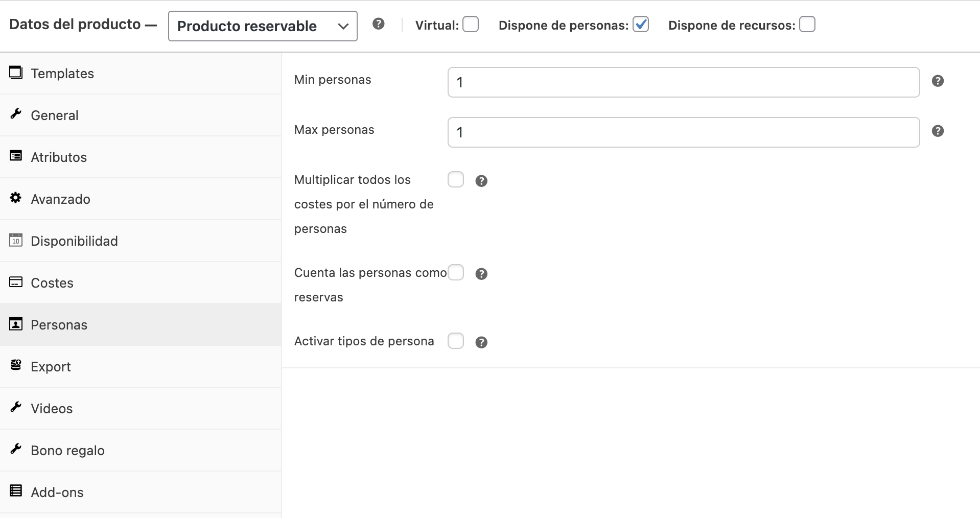Switch to the General tab
The image size is (980, 518).
55,115
